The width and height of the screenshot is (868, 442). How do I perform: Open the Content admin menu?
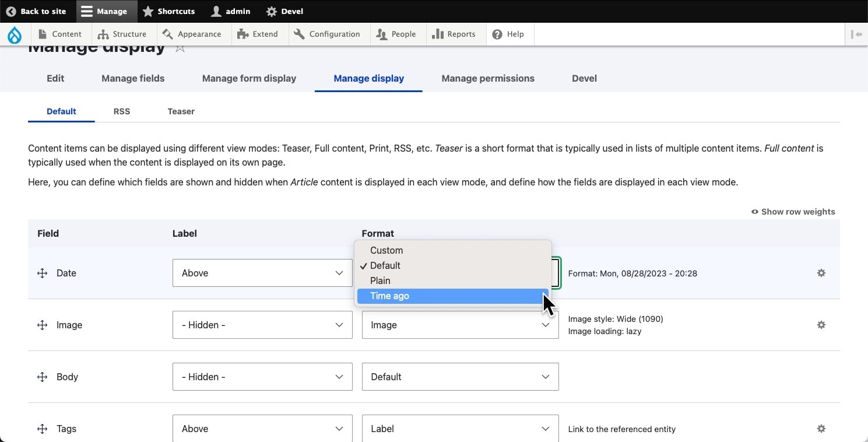point(60,34)
